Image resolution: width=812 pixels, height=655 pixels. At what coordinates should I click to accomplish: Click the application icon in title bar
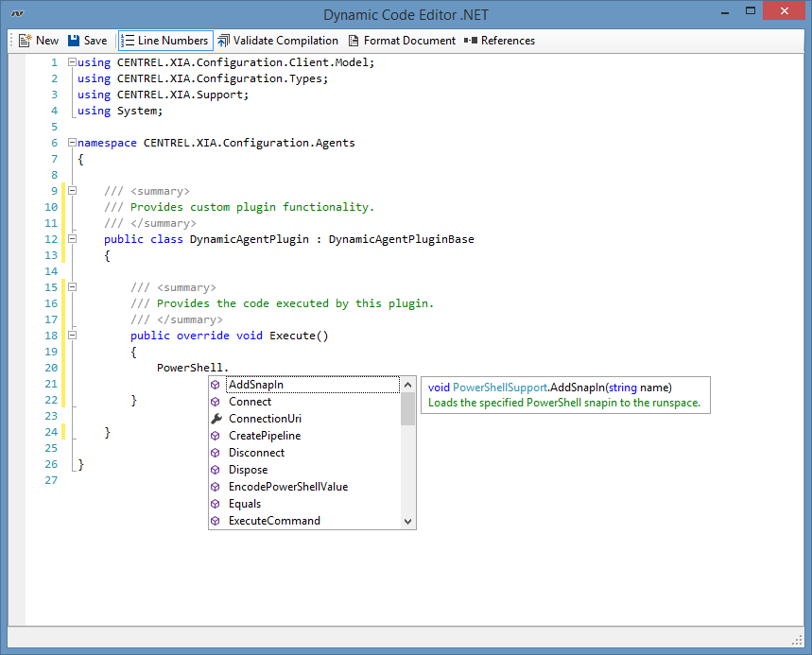tap(17, 13)
